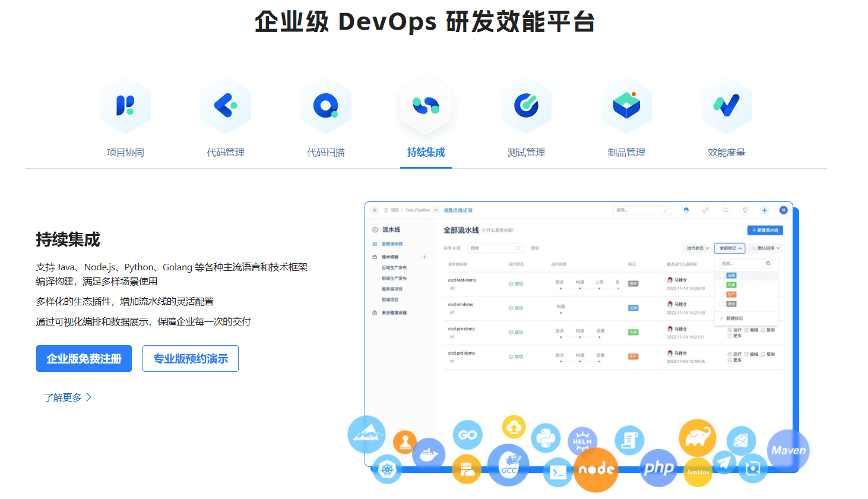This screenshot has height=499, width=868.
Task: Click the yellow Jenkins bubble icon
Action: [698, 472]
